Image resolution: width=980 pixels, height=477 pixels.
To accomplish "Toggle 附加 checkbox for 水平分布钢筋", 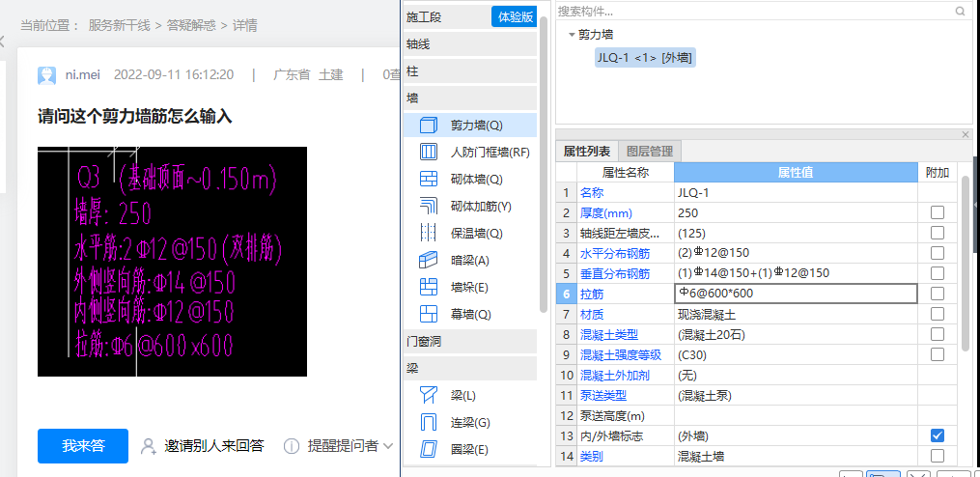I will click(937, 253).
